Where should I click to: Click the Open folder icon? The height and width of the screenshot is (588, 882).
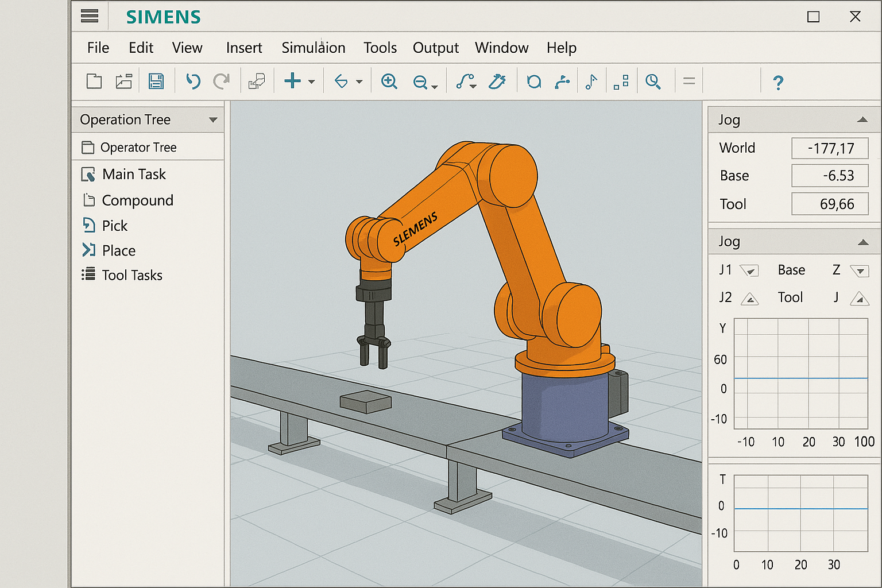tap(124, 82)
